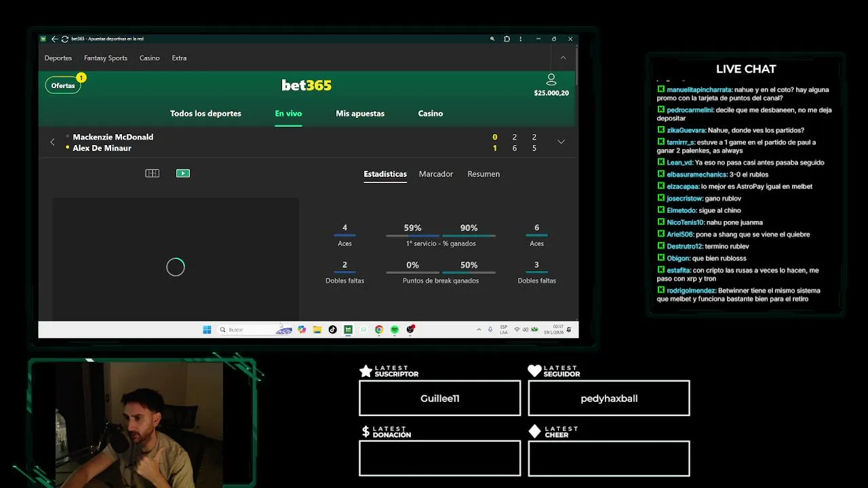868x488 pixels.
Task: Open Casino in main navigation
Action: point(431,113)
